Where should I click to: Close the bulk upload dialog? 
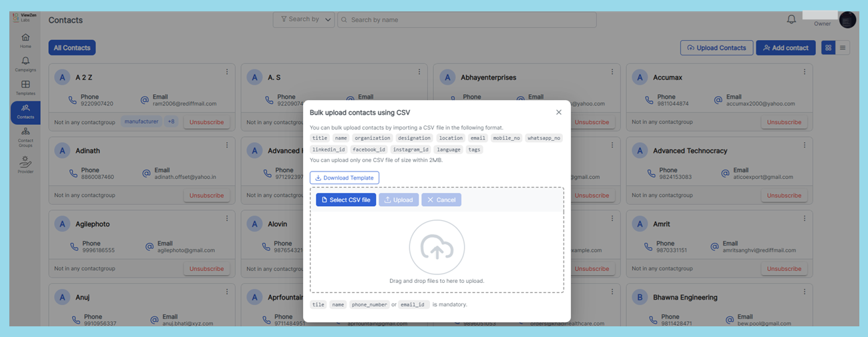[559, 112]
